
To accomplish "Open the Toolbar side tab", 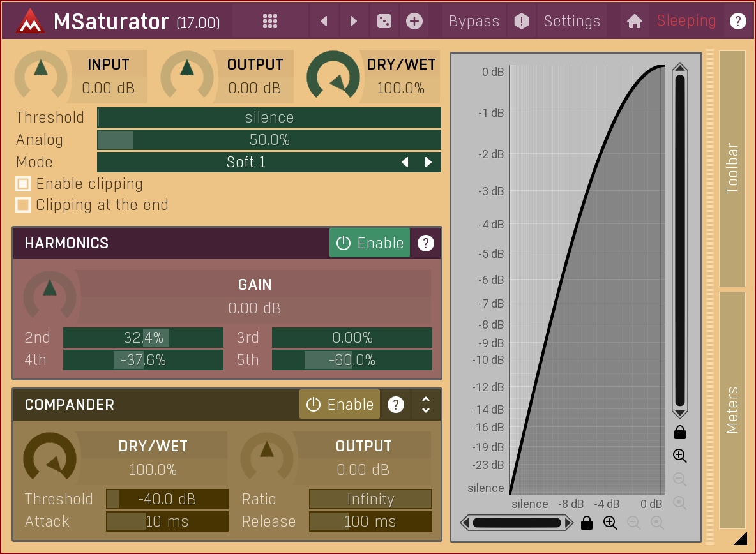I will coord(732,168).
